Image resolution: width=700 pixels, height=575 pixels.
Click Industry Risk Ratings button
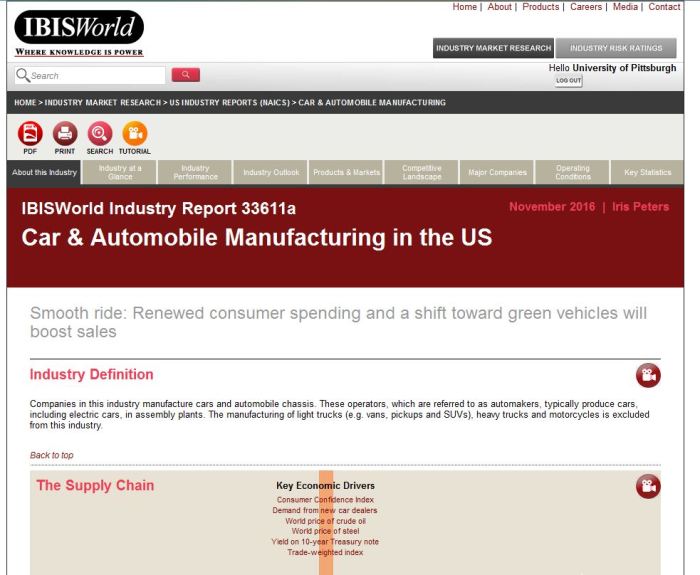[616, 48]
